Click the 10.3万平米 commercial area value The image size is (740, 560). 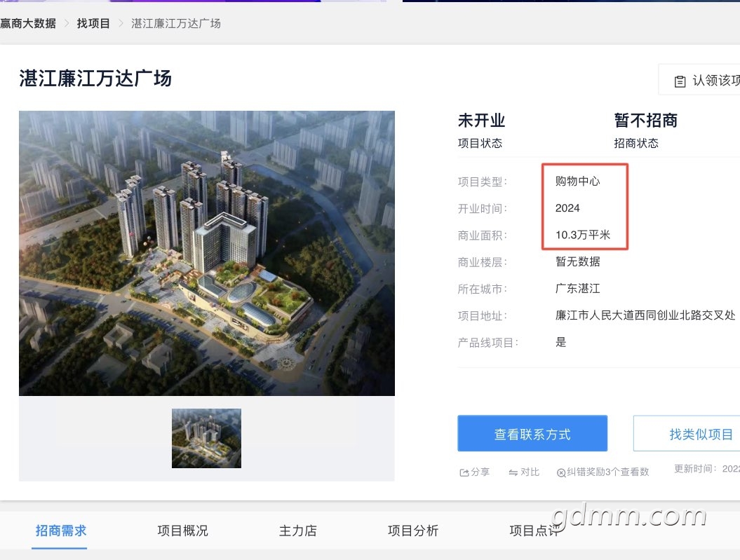point(583,235)
